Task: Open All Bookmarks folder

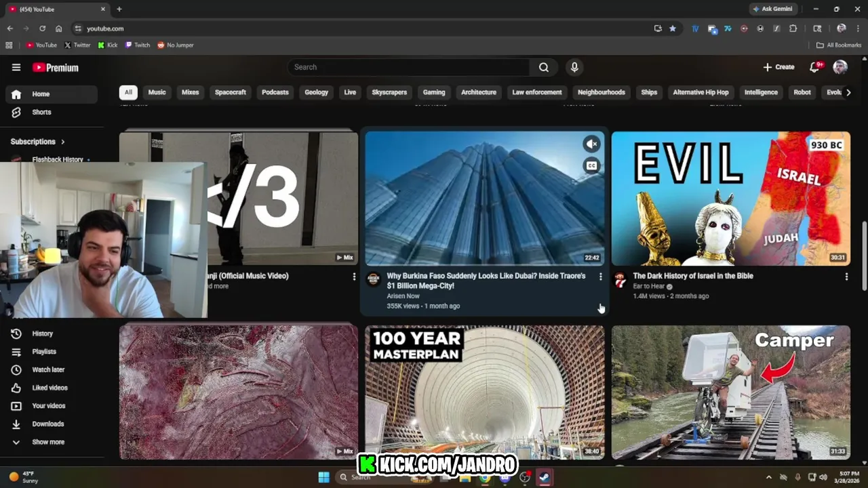Action: [x=839, y=45]
